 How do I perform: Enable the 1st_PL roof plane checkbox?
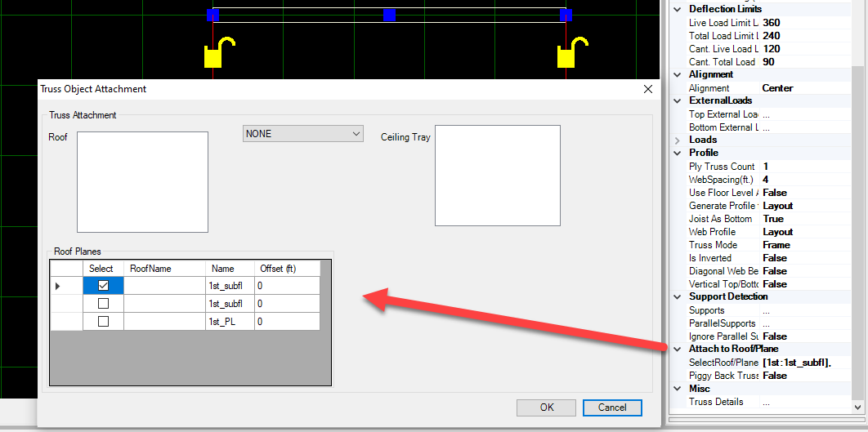103,322
